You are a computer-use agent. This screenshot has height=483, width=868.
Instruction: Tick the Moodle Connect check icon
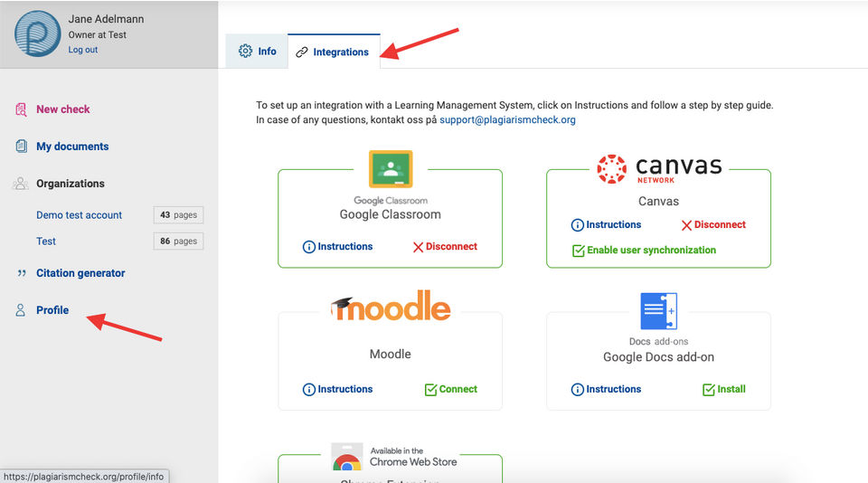click(430, 390)
